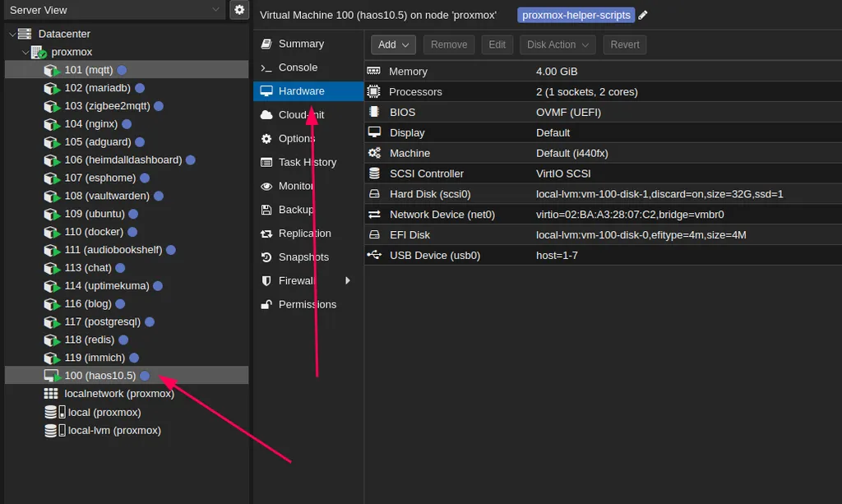Screen dimensions: 842x504
Task: Click the Memory icon in hardware list
Action: tap(374, 72)
